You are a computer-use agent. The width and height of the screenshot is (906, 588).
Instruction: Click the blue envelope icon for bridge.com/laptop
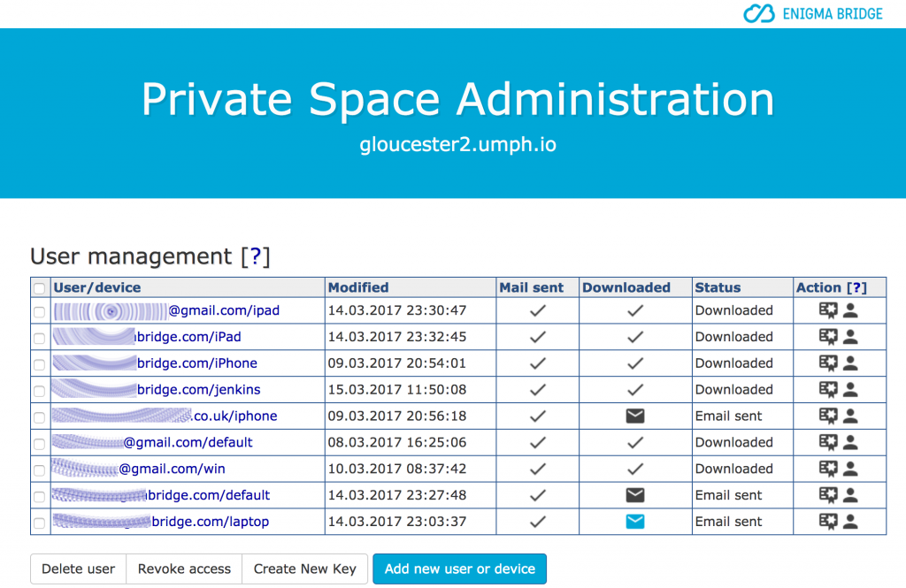click(x=634, y=522)
